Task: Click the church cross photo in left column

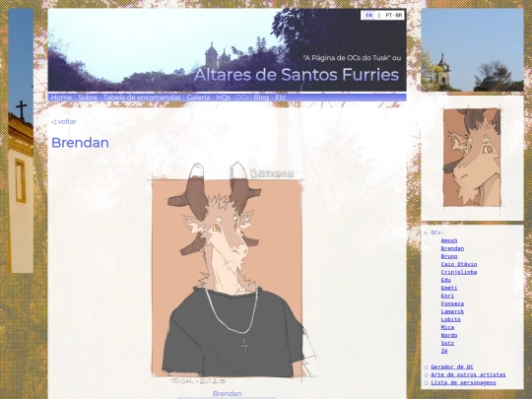Action: pos(21,141)
